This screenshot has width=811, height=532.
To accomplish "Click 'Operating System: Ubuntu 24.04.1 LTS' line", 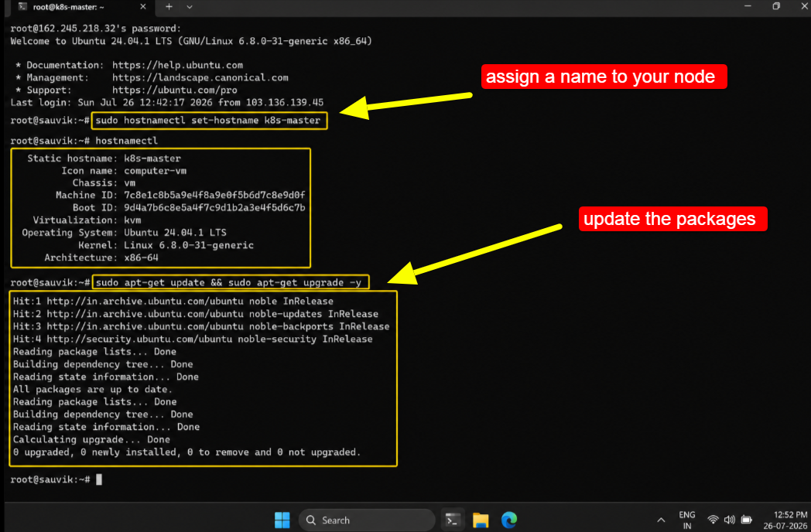I will pos(124,233).
